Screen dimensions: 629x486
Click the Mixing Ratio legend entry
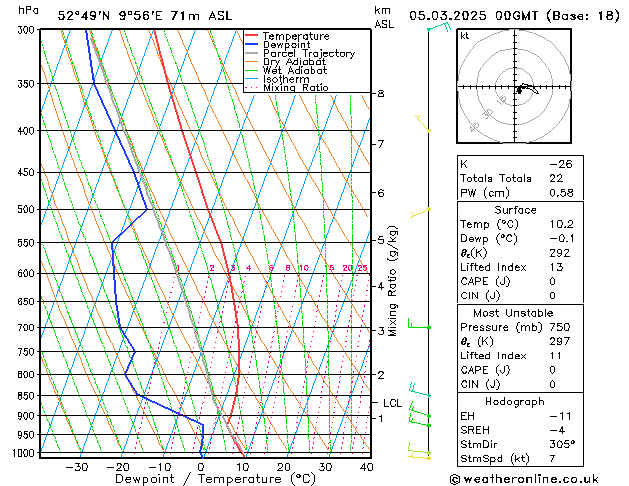[295, 88]
